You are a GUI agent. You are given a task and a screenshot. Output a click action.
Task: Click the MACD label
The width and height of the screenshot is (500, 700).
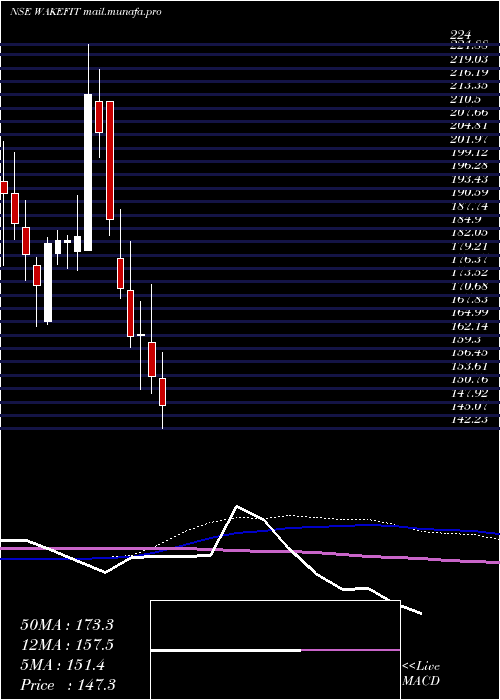pos(421,681)
